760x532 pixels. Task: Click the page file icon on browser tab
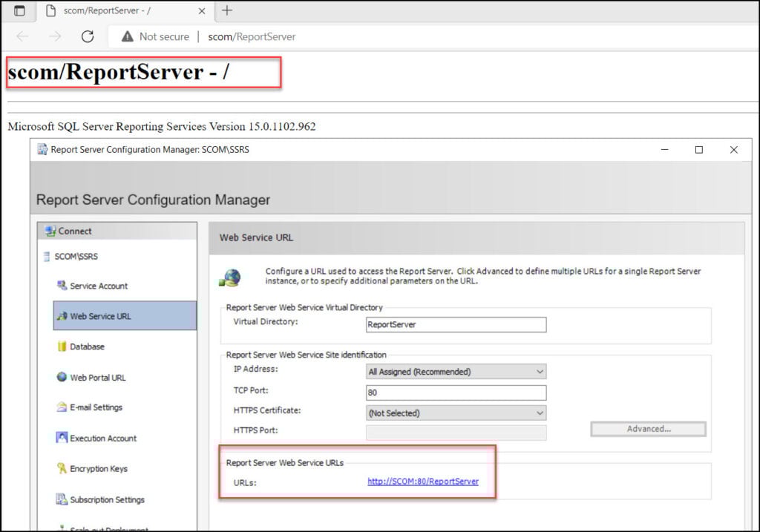pos(51,10)
